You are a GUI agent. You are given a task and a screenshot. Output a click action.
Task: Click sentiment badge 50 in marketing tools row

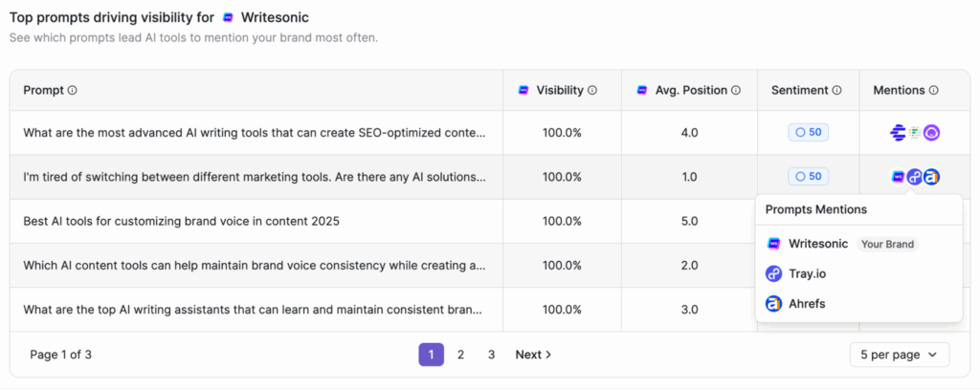click(808, 177)
